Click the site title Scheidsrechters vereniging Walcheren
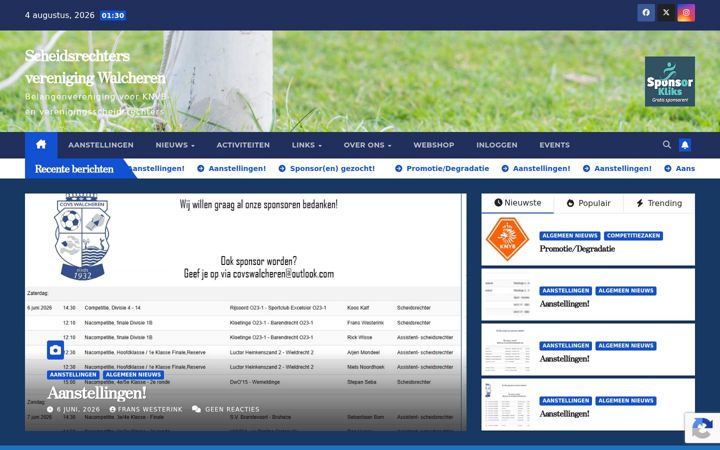 (95, 67)
